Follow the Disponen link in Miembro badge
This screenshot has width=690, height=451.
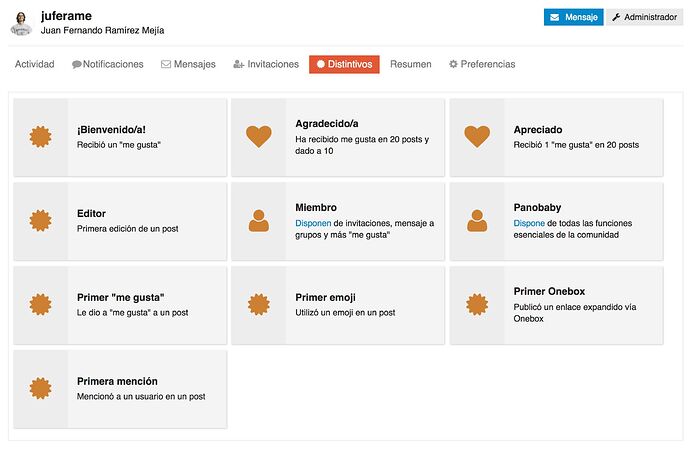tap(313, 223)
